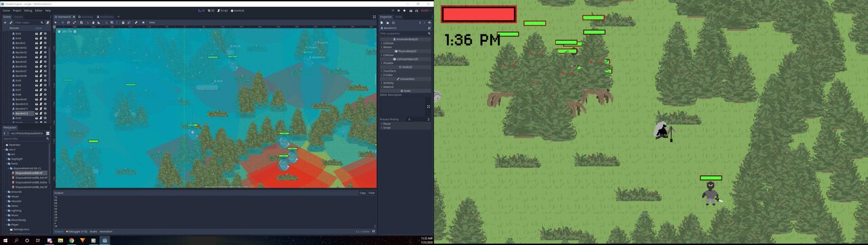The width and height of the screenshot is (868, 245).
Task: Expand the Grounds folder in FileSystem
Action: click(15, 192)
